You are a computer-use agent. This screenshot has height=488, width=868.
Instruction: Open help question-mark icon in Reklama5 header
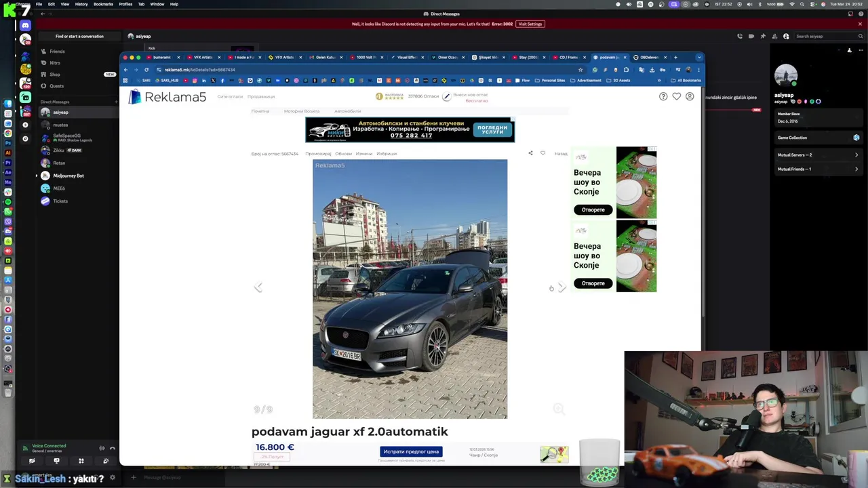(663, 97)
